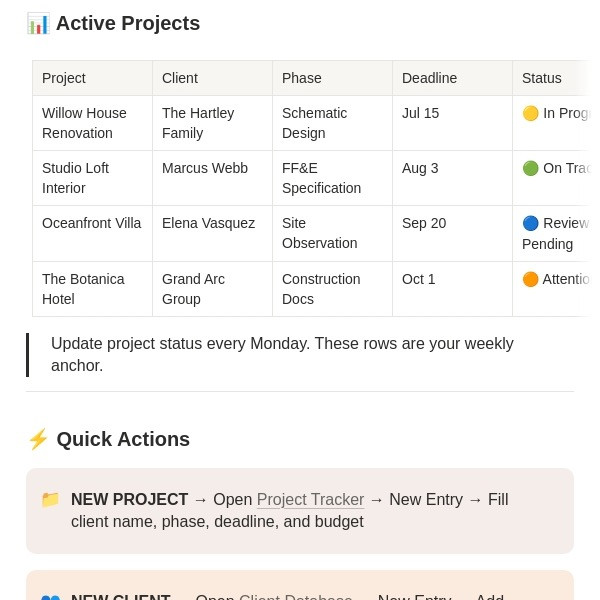Click the Oct 1 deadline cell

pyautogui.click(x=452, y=289)
